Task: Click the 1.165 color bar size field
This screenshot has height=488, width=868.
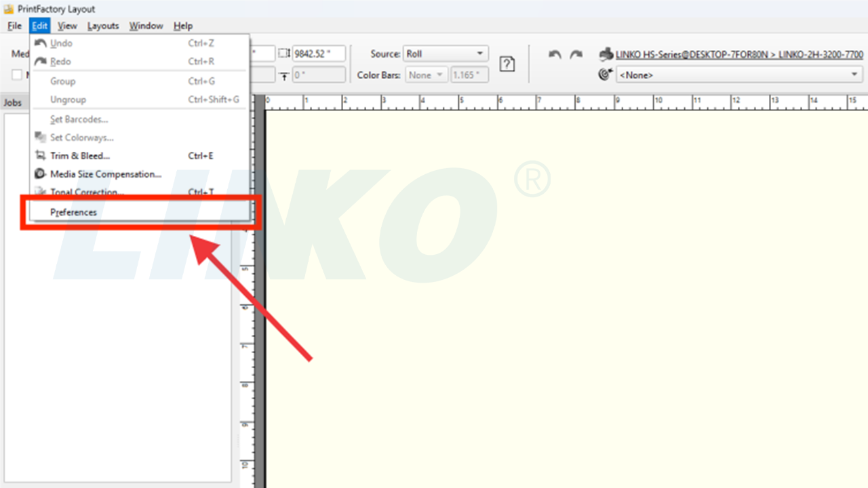Action: (469, 75)
